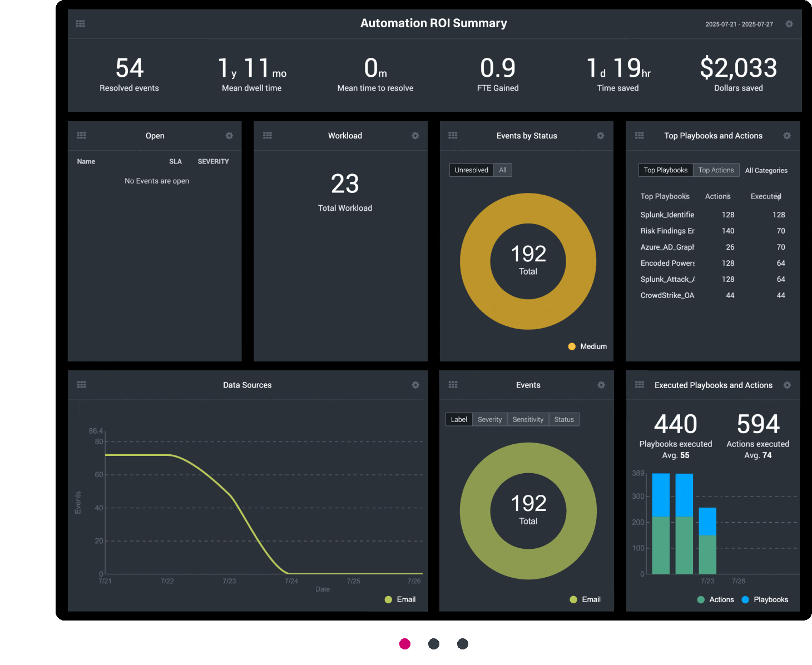Screen dimensions: 812x665
Task: Open settings gear on Top Playbooks and Actions
Action: pos(787,135)
